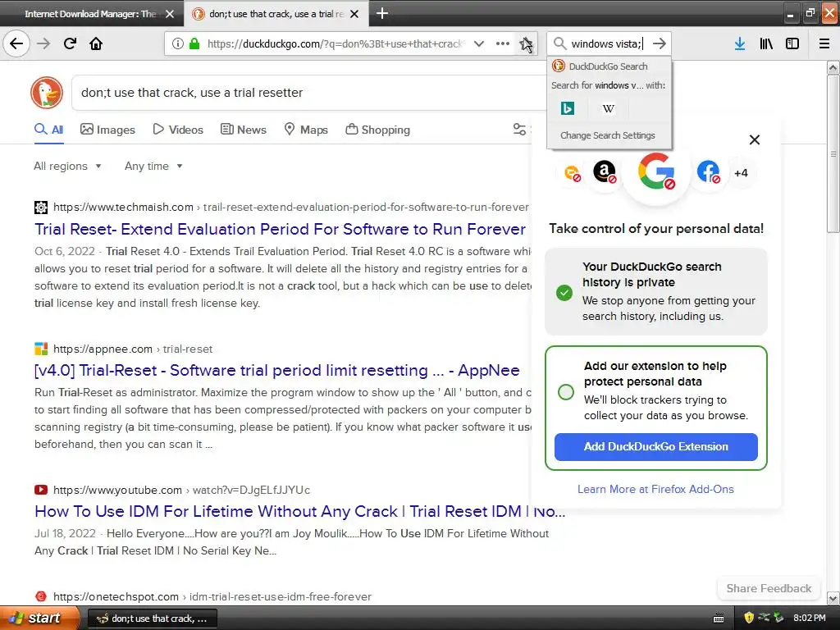Image resolution: width=840 pixels, height=630 pixels.
Task: Click the onetechspot.com result URL
Action: pyautogui.click(x=212, y=596)
